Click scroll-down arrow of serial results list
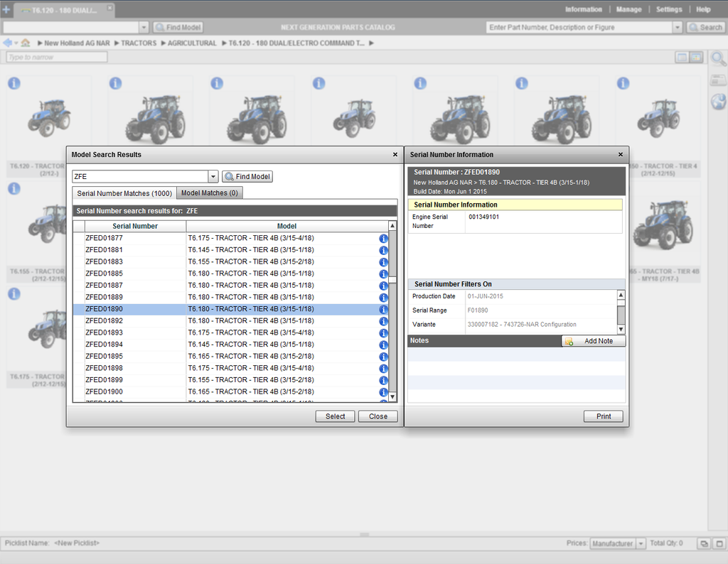Screen dimensions: 728x564 point(392,396)
